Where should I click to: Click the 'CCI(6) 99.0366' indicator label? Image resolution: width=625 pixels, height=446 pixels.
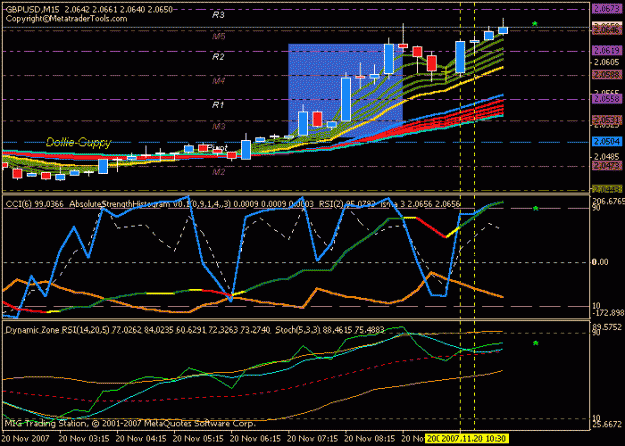35,204
